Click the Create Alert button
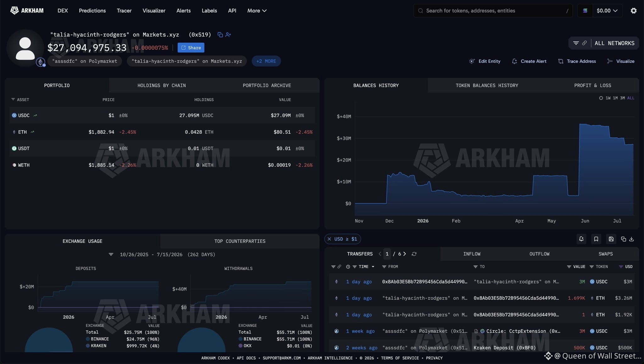Image resolution: width=644 pixels, height=364 pixels. (529, 61)
